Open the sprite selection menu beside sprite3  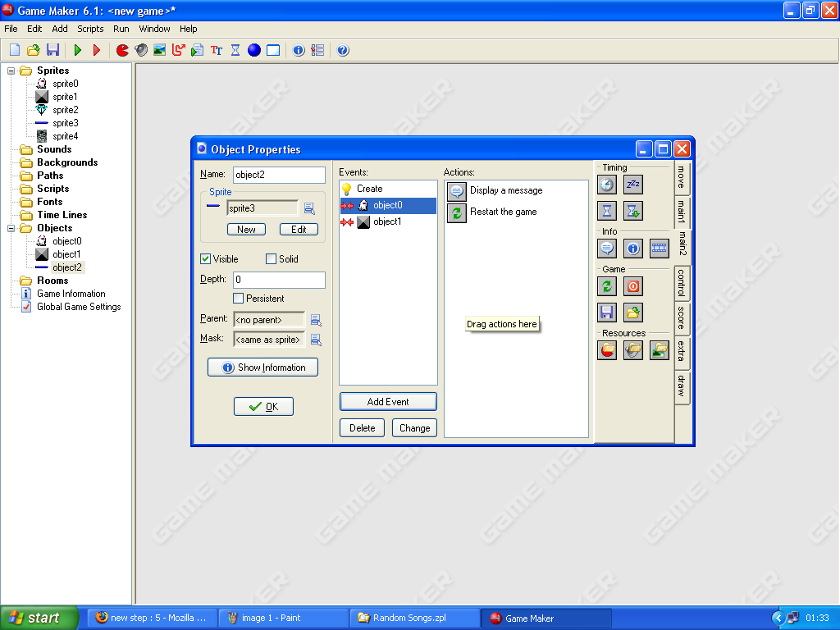[x=309, y=208]
